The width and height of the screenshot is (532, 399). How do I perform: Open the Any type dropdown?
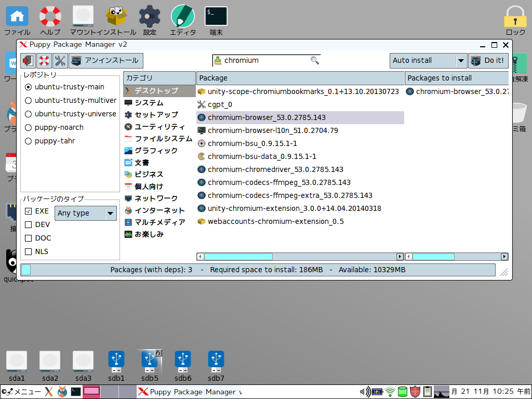86,214
